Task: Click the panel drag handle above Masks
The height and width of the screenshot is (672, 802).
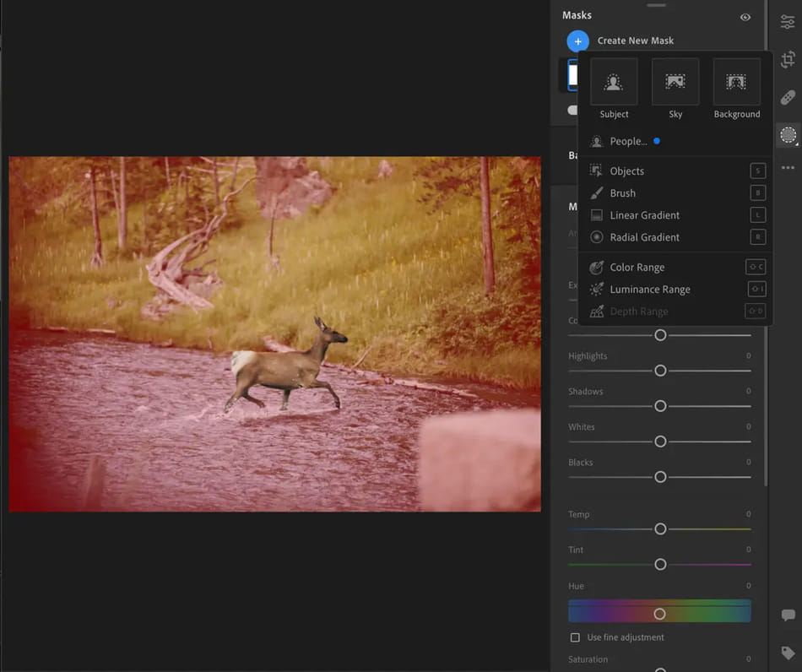Action: pos(656,5)
